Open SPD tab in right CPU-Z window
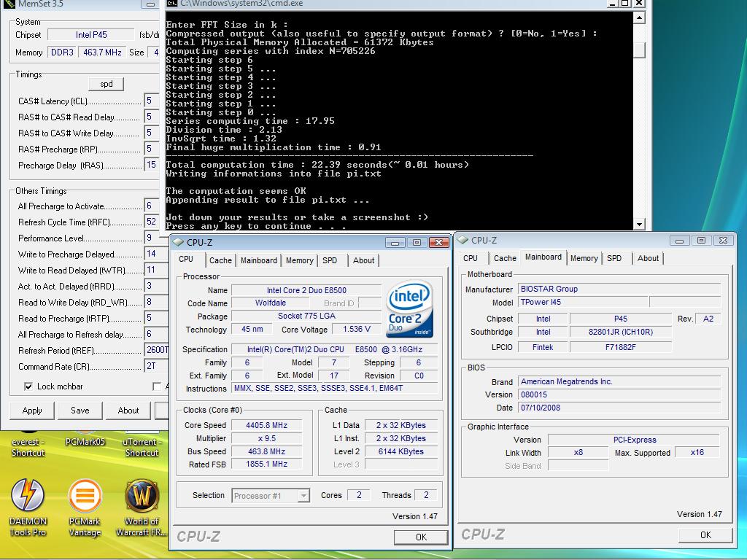The height and width of the screenshot is (560, 747). (614, 258)
